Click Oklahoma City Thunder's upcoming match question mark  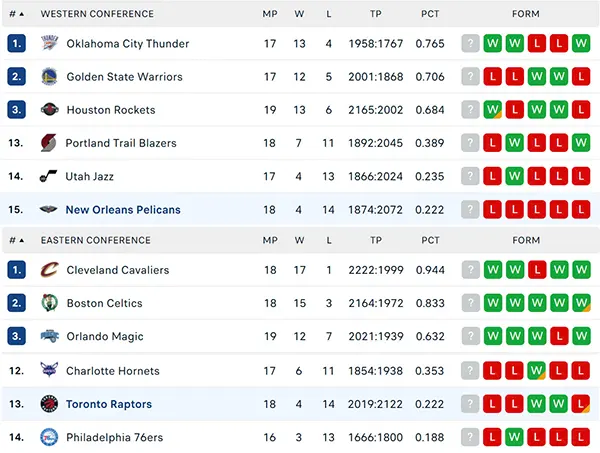[470, 43]
